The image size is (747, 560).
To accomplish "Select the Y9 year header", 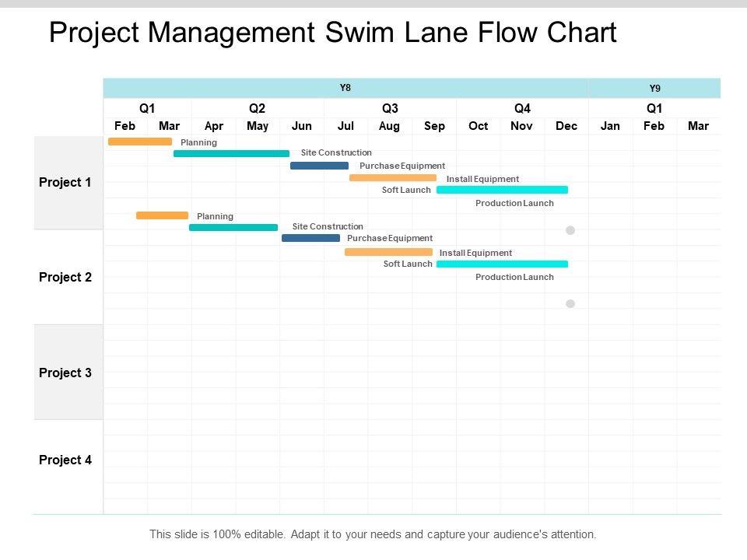I will 654,88.
